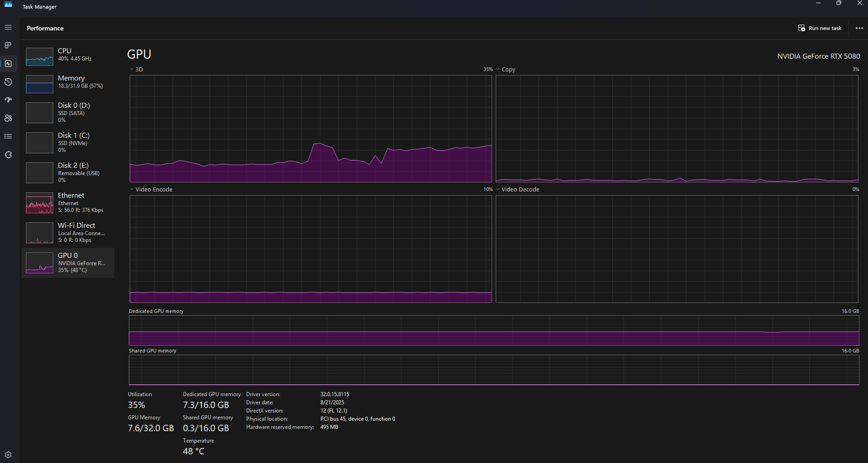Select GPU 0 in the performance list

pyautogui.click(x=68, y=262)
